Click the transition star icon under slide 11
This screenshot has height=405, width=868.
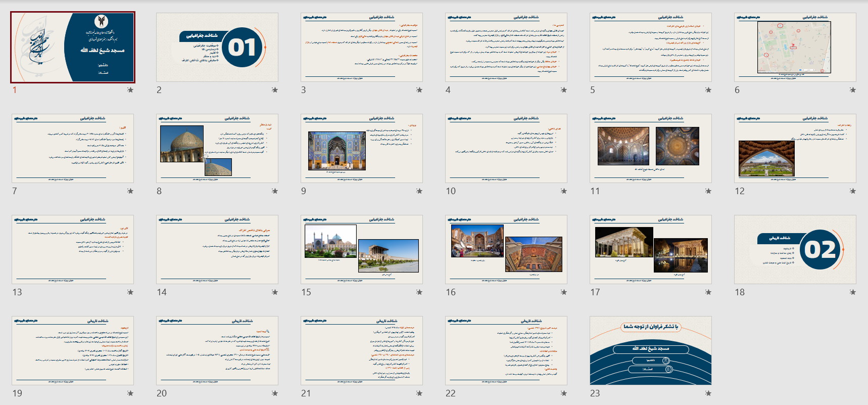pos(708,191)
